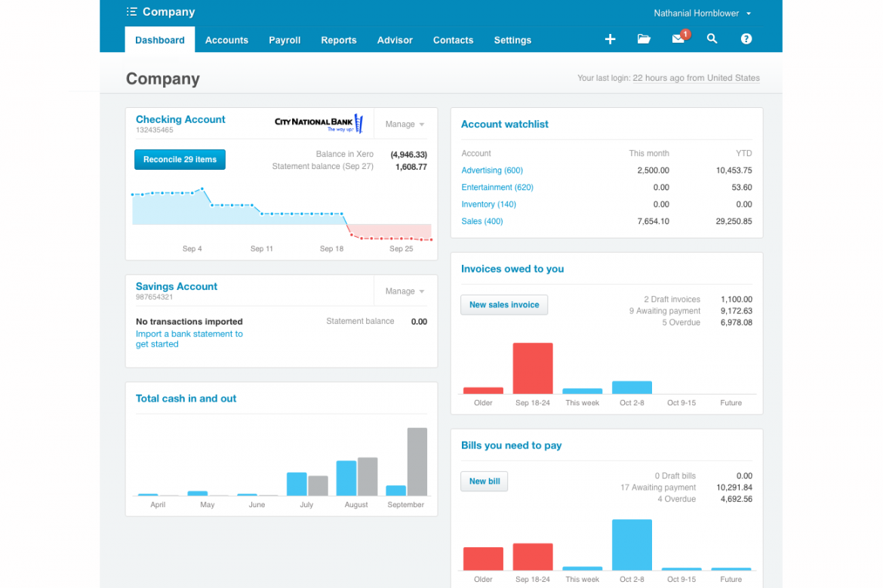Viewport: 883px width, 588px height.
Task: Create a New sales invoice
Action: click(504, 305)
